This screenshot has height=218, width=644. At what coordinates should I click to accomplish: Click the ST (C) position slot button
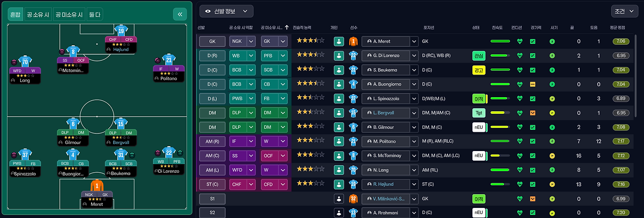tap(212, 184)
